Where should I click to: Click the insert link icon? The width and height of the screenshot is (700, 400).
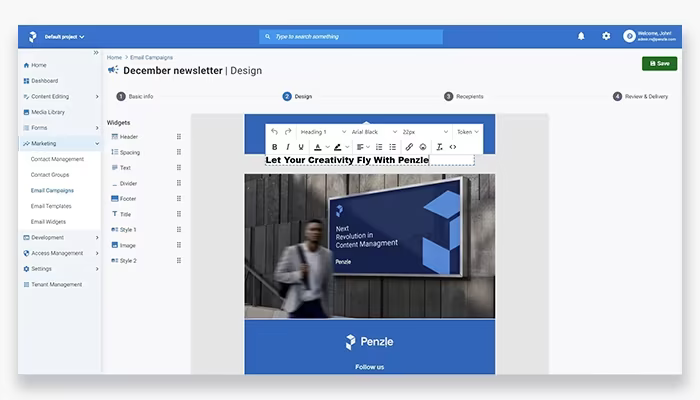409,147
